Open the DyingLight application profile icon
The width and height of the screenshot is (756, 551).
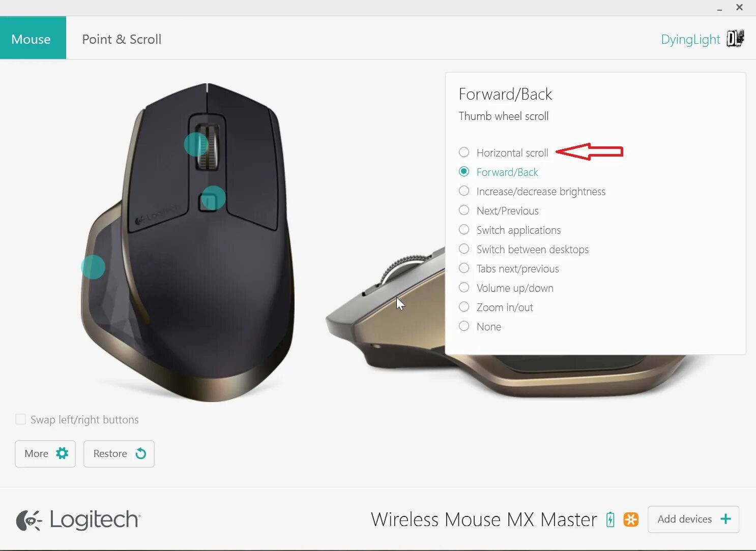735,39
